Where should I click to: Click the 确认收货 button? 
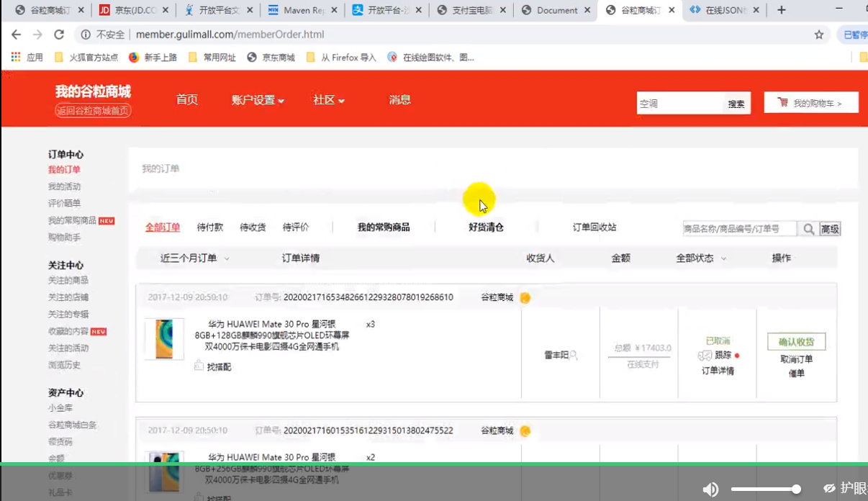(796, 341)
